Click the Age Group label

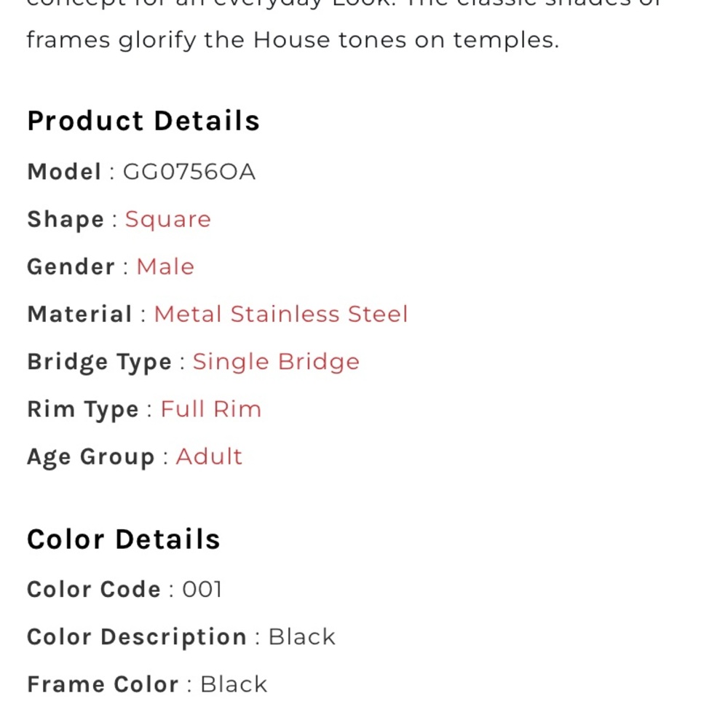pyautogui.click(x=90, y=456)
